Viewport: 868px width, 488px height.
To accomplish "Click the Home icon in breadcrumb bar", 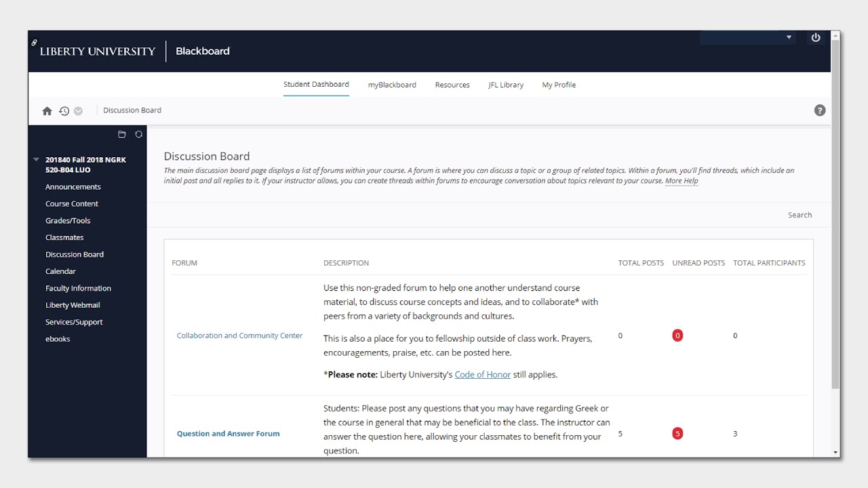I will coord(47,111).
